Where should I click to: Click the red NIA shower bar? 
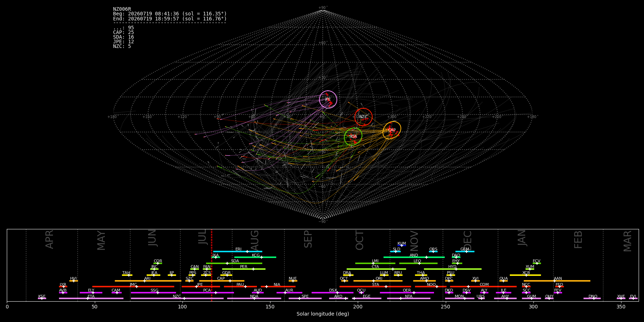278,287
